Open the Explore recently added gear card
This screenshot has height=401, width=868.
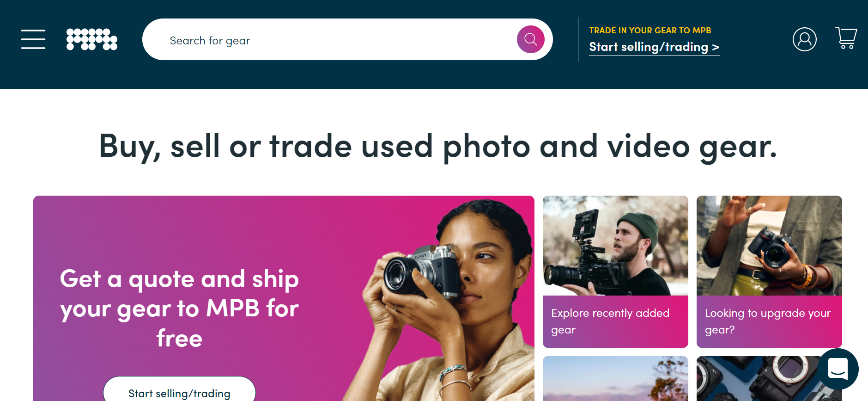pos(615,271)
